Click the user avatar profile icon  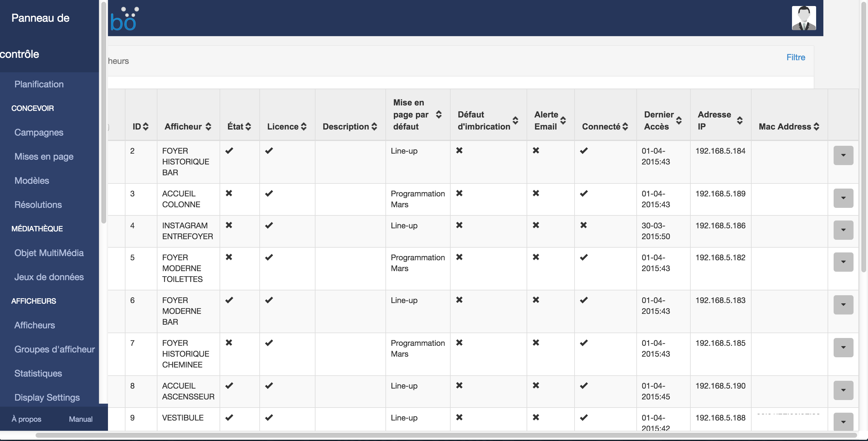pos(804,18)
